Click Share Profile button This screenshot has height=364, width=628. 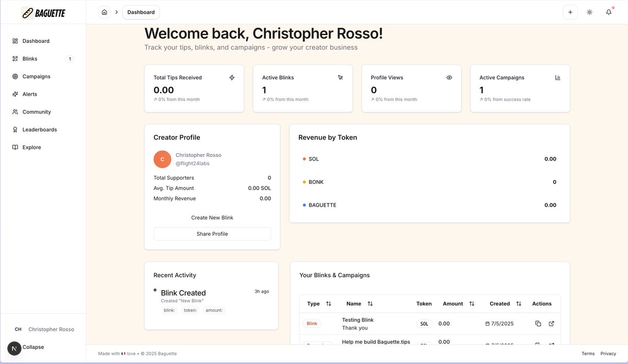[x=212, y=234]
